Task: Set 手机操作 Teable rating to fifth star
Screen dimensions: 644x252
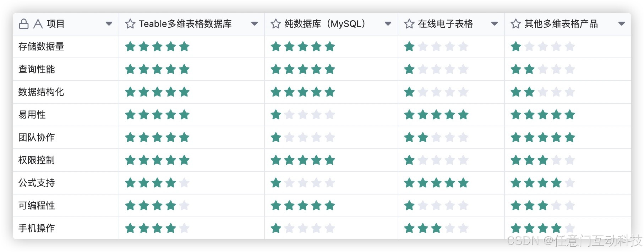Action: 184,228
